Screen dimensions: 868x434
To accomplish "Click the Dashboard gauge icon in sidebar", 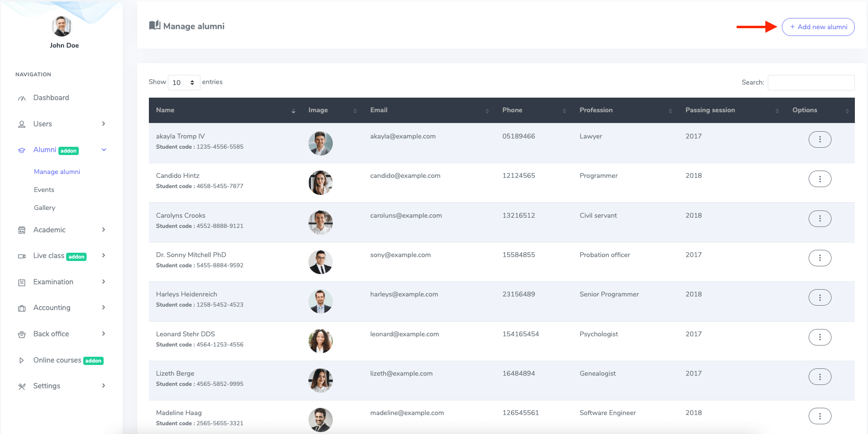I will pos(22,98).
